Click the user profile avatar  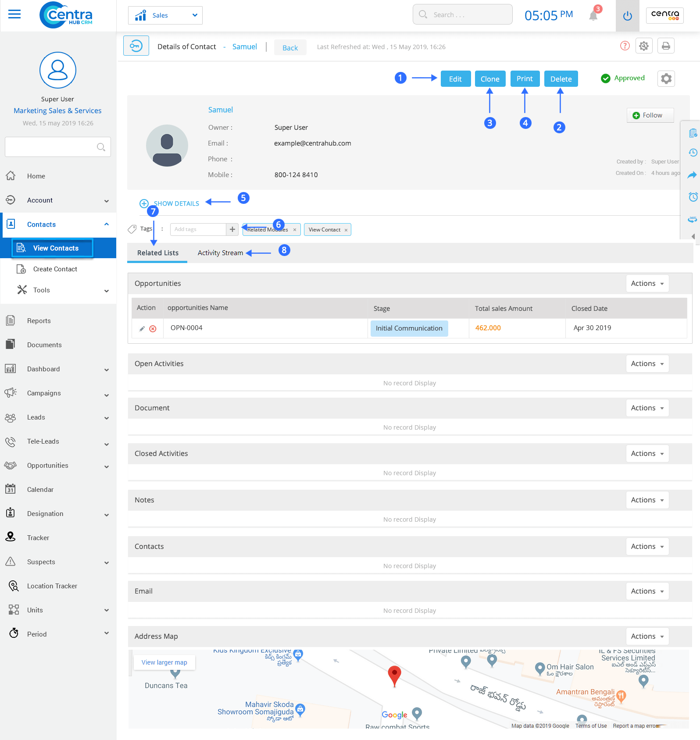click(x=58, y=70)
